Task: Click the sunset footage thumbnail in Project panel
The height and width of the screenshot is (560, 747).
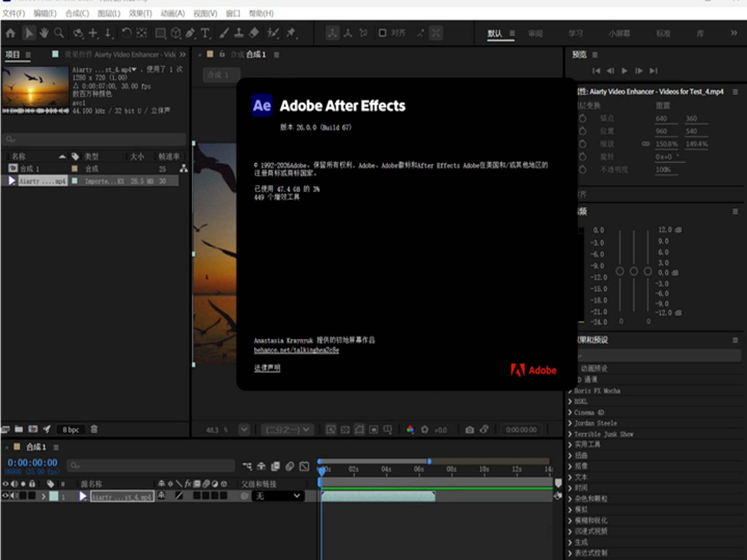Action: (x=35, y=87)
